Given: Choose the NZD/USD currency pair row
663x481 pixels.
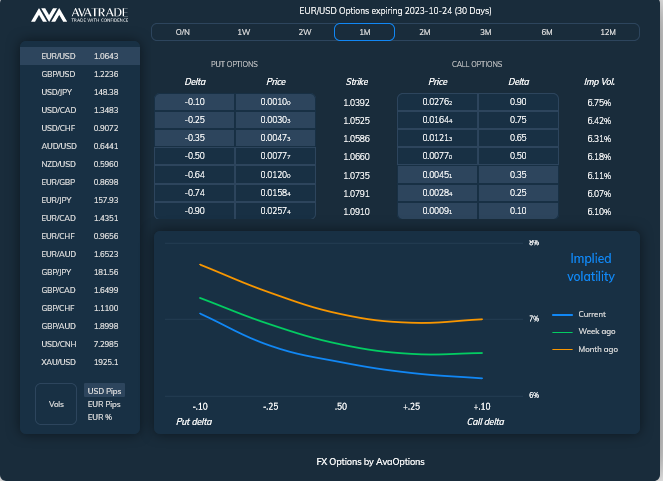Looking at the screenshot, I should [x=80, y=164].
